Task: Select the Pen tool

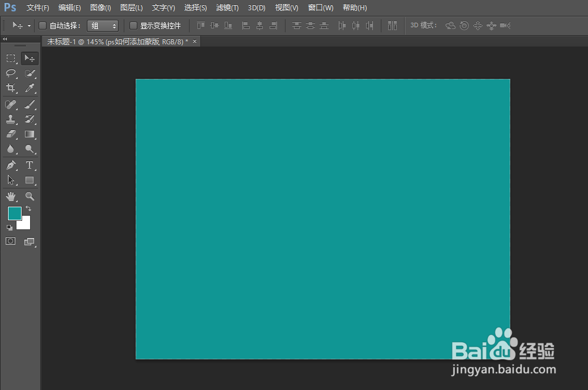Action: [11, 165]
